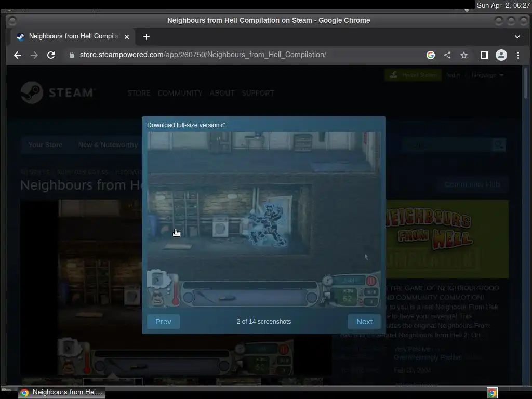Click the Install Steam button
The height and width of the screenshot is (399, 532).
point(413,75)
